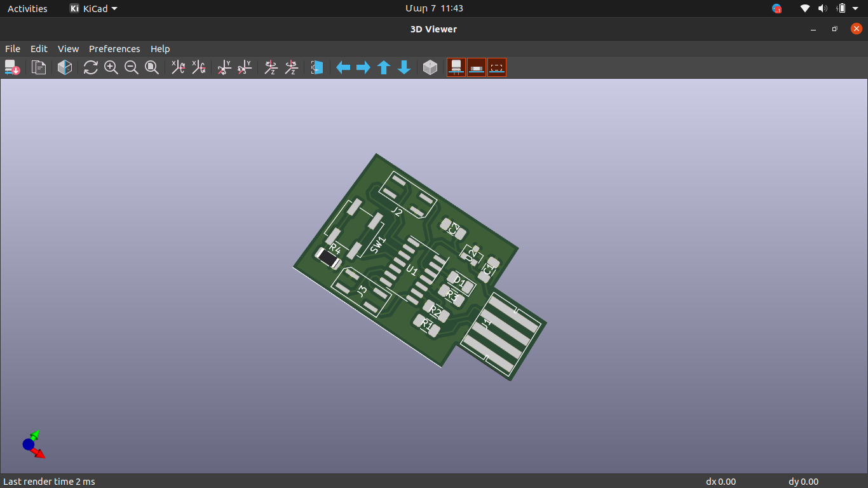Open the render options cube icon
Image resolution: width=868 pixels, height=488 pixels.
(65, 67)
